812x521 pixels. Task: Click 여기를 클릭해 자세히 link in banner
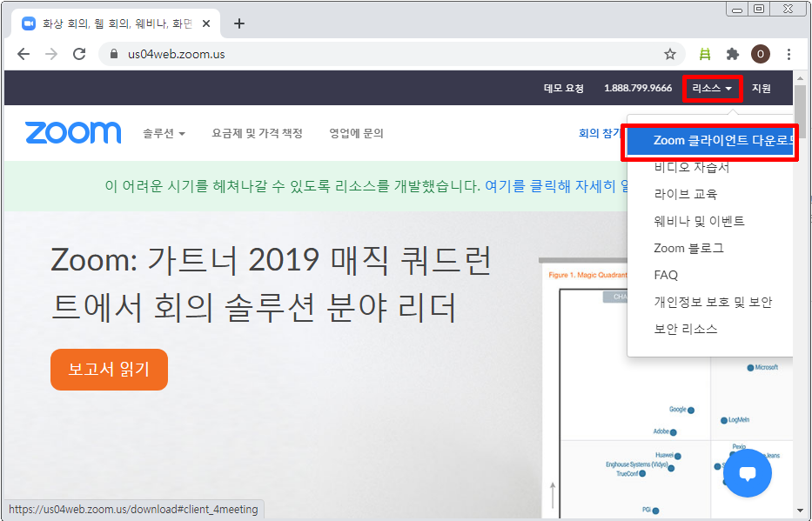(555, 186)
